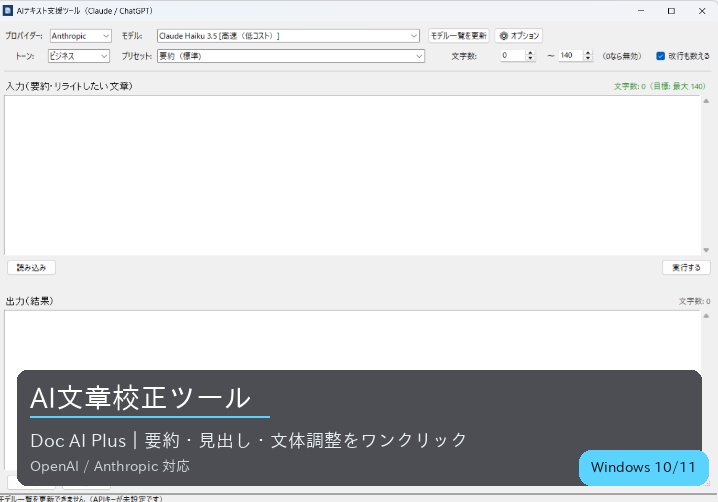Open the プリセット dropdown showing 要約（標準）
The width and height of the screenshot is (718, 502).
[291, 56]
